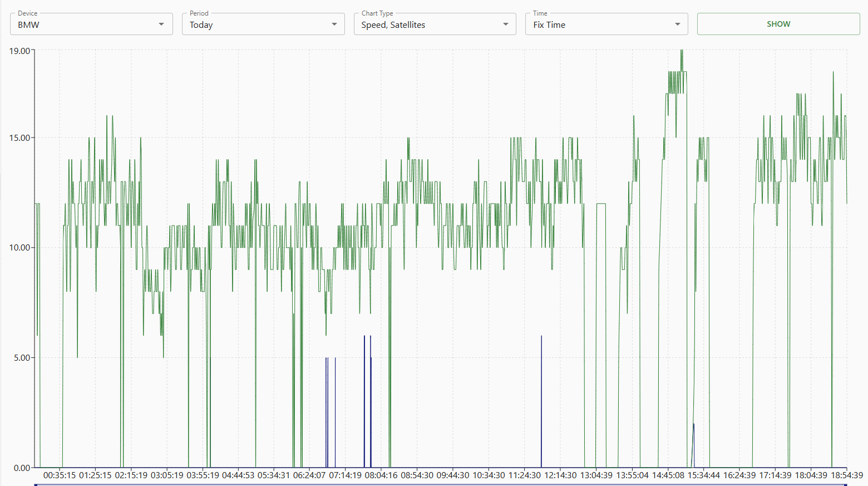Click the Chart Type field's arrow icon
868x486 pixels.
pos(505,24)
